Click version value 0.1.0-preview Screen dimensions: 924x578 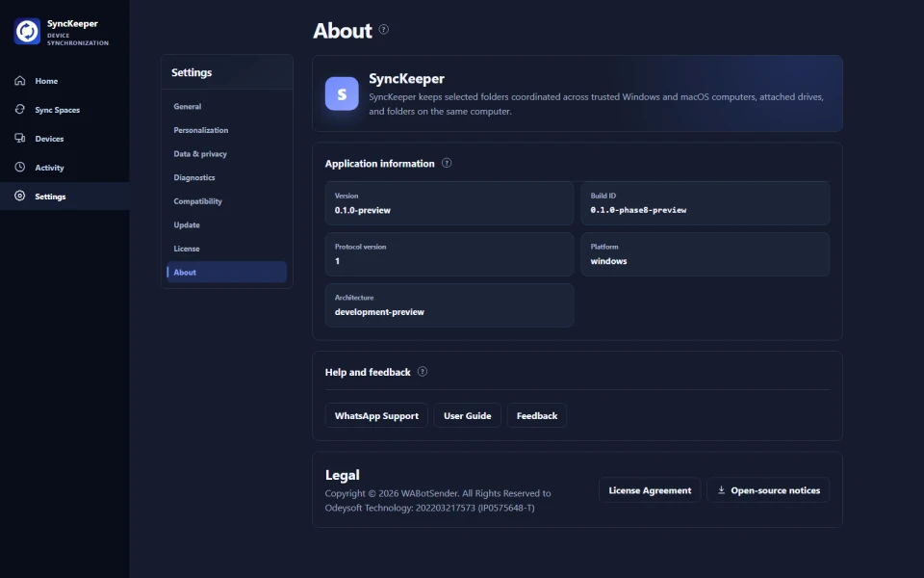(363, 210)
